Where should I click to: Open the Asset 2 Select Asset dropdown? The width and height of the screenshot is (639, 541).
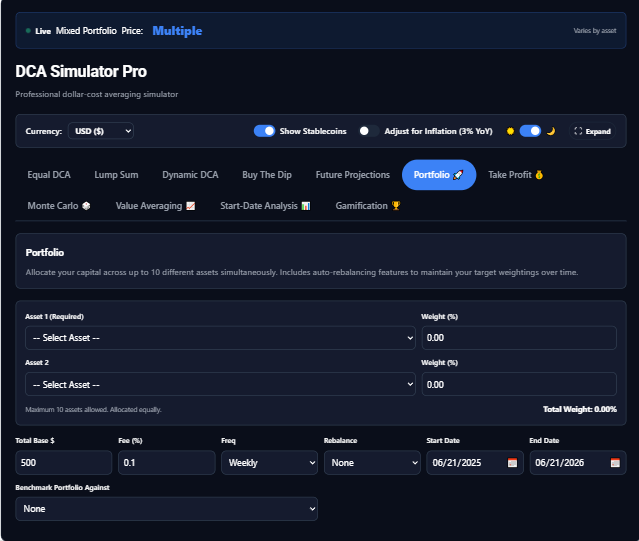click(220, 384)
